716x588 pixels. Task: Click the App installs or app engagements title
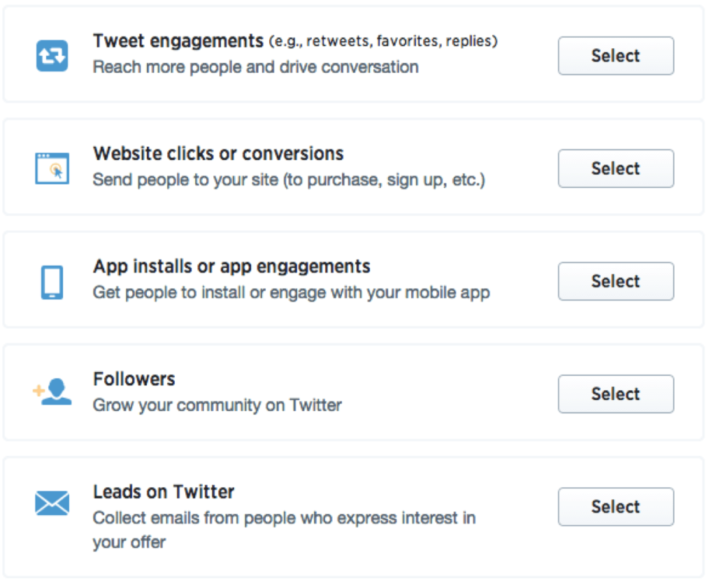[x=231, y=266]
